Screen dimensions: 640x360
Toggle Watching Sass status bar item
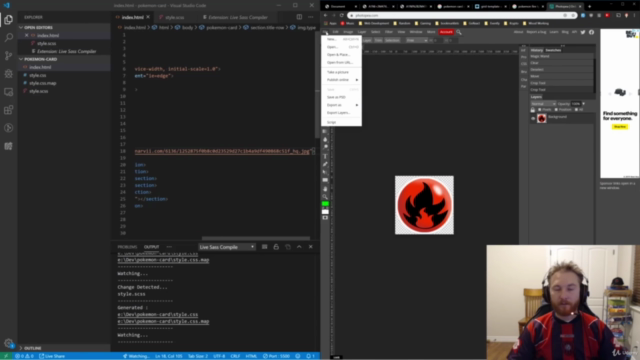click(x=136, y=356)
